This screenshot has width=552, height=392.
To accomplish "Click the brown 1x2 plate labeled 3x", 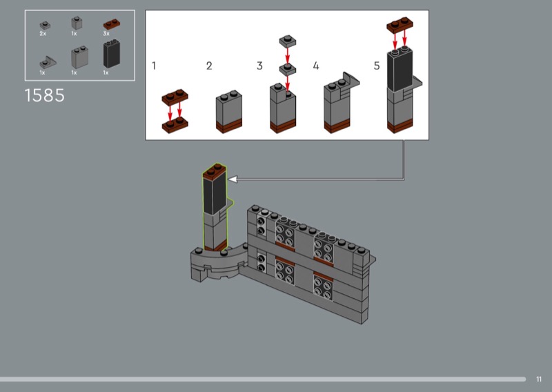I will coord(110,24).
